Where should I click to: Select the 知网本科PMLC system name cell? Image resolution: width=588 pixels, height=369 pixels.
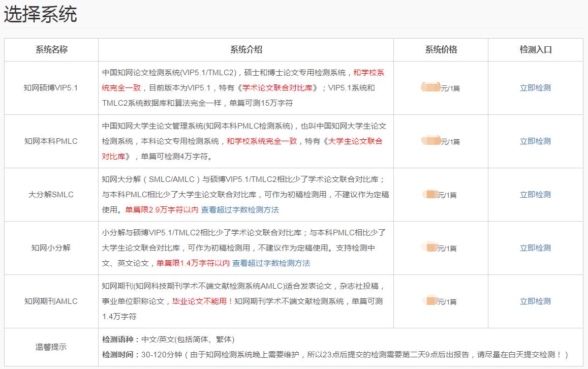tap(51, 141)
